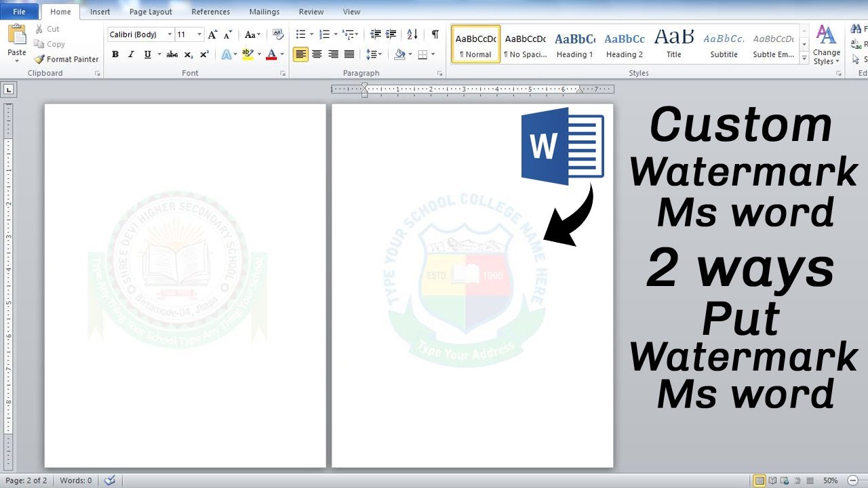Apply text highlight color

[248, 54]
